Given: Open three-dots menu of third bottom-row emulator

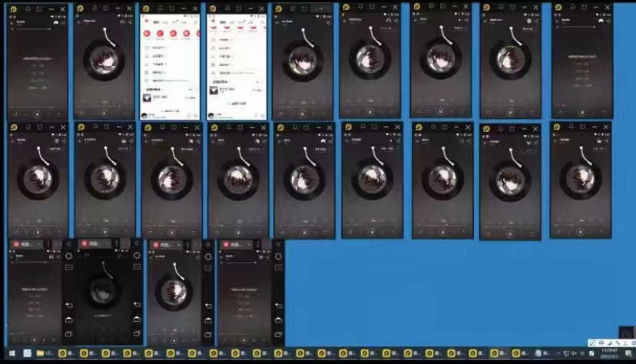Looking at the screenshot, I should tap(187, 245).
